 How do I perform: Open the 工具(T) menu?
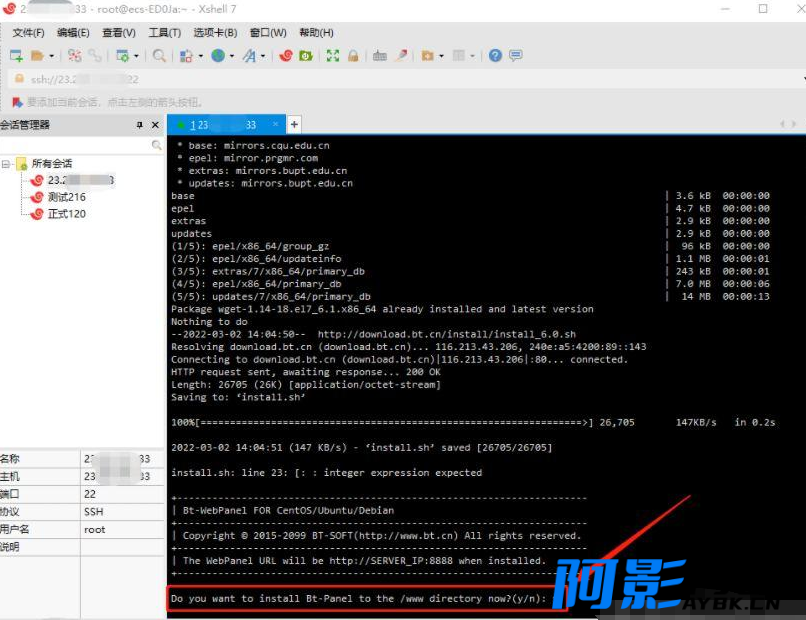(164, 33)
